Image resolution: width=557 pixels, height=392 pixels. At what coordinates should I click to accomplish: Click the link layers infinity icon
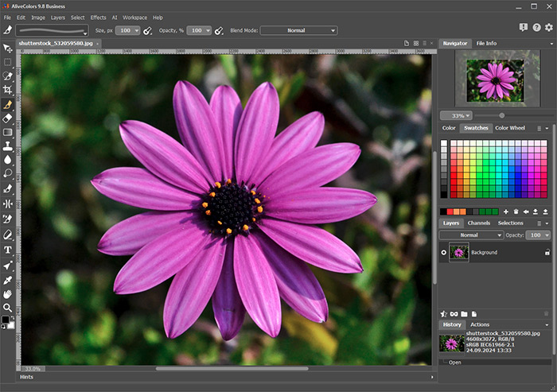click(x=454, y=314)
